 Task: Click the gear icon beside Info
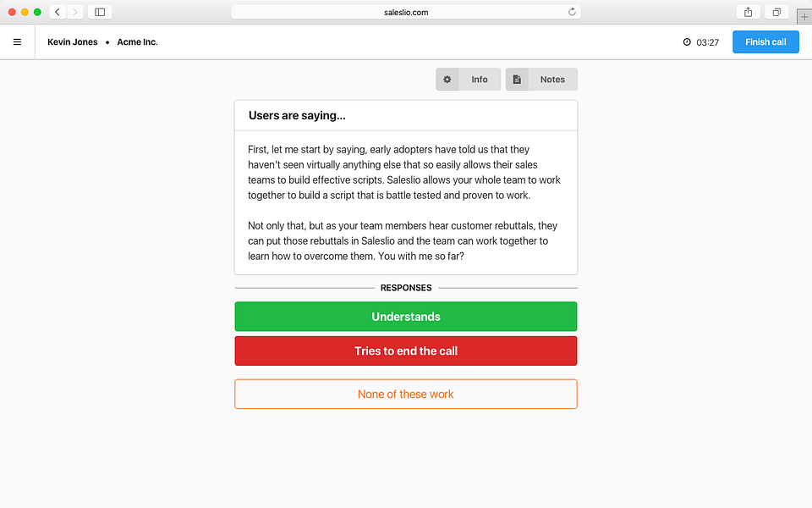pyautogui.click(x=447, y=80)
